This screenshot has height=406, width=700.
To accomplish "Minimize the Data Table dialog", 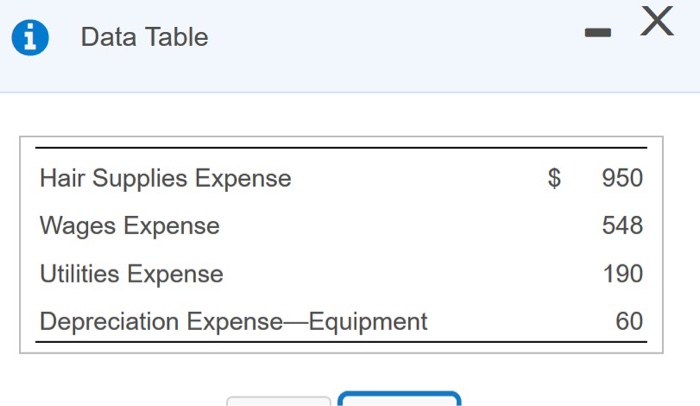I will pos(598,35).
